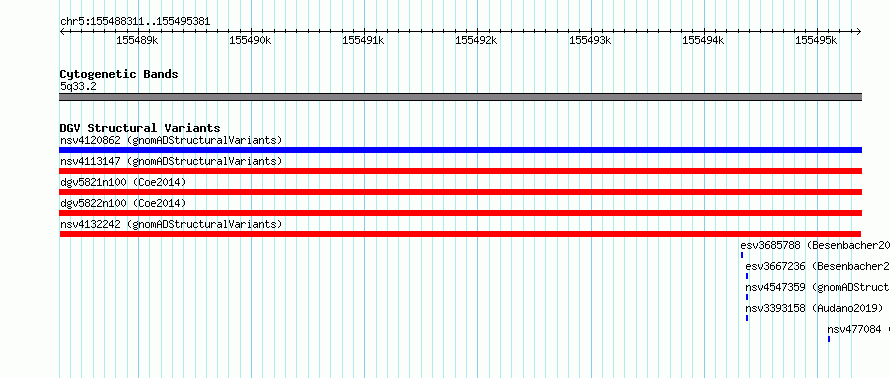
Task: Click the esv3685788 variant label
Action: [x=815, y=246]
